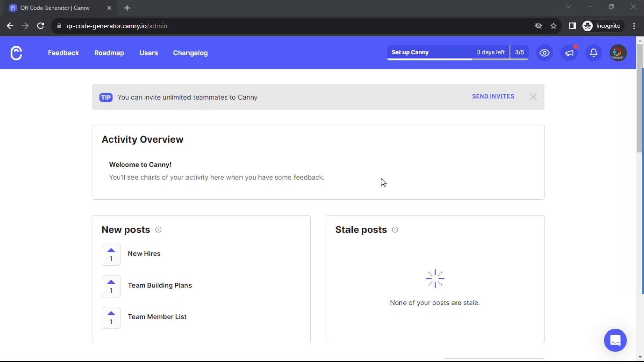Image resolution: width=644 pixels, height=362 pixels.
Task: Click the SEND INVITES link
Action: click(493, 96)
